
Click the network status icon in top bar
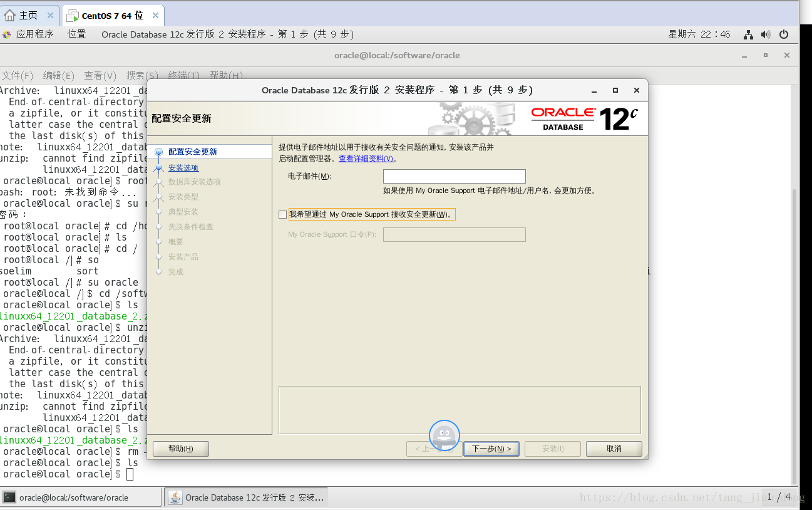click(748, 34)
